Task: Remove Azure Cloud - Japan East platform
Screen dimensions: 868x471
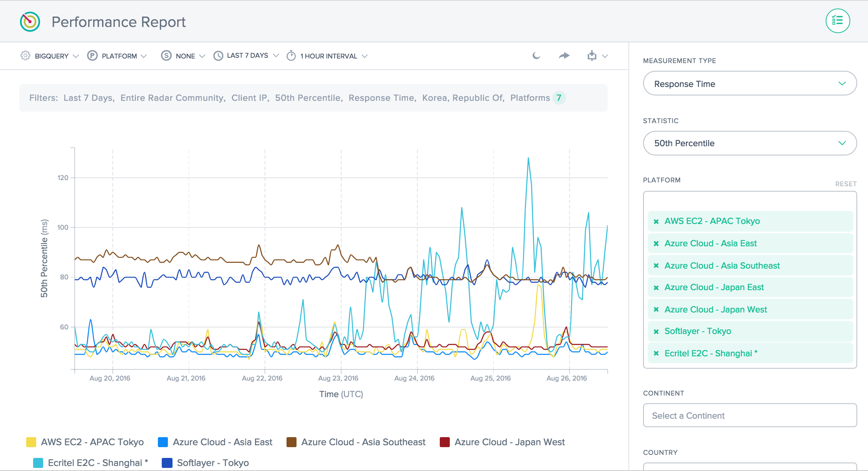Action: click(656, 287)
